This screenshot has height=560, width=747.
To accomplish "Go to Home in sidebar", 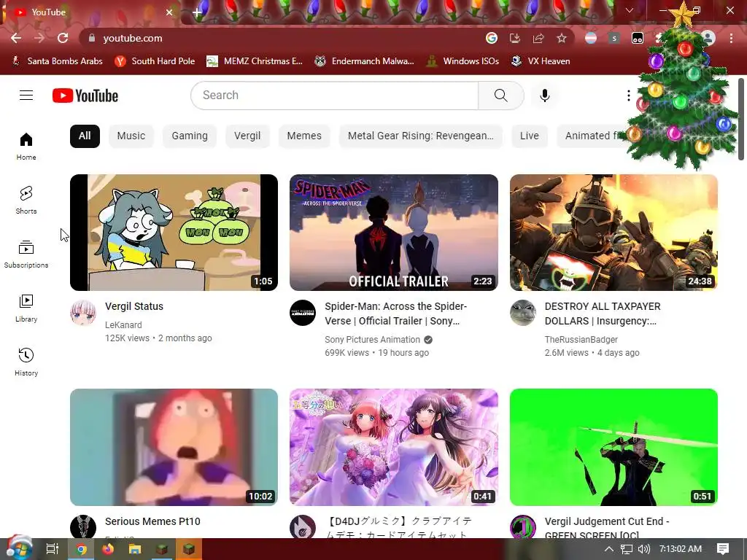I will pyautogui.click(x=26, y=146).
